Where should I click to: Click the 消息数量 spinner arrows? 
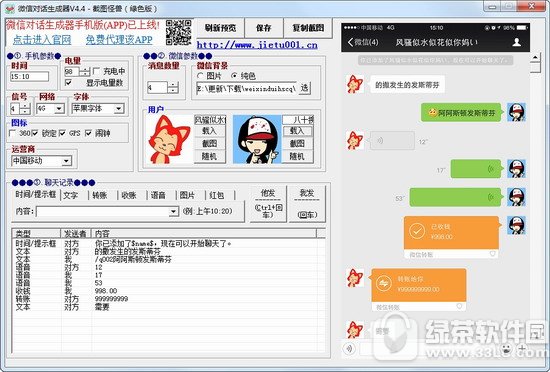pos(173,87)
